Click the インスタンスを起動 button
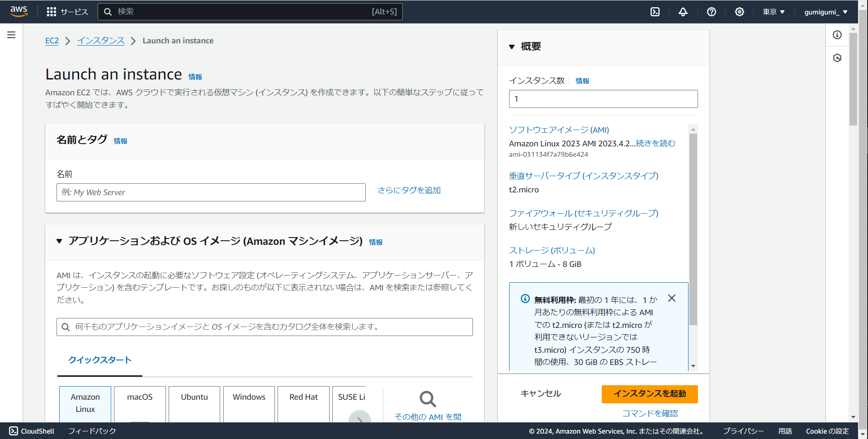 click(x=649, y=394)
